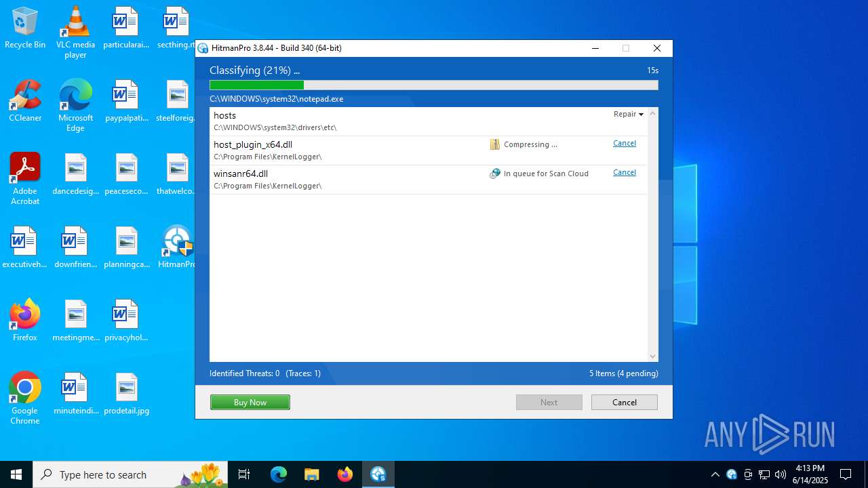Select the hosts entry in results
868x488 pixels.
click(428, 121)
